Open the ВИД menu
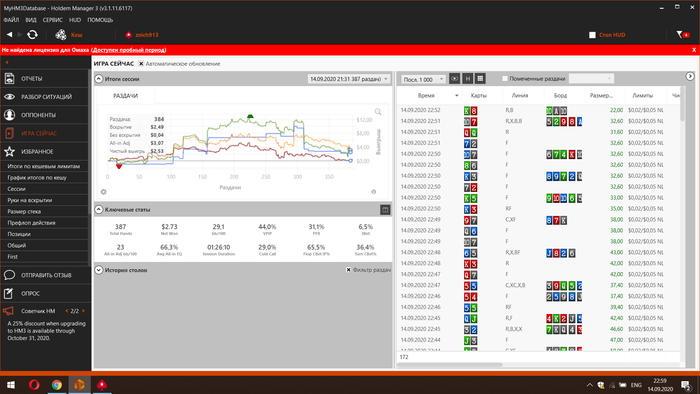Screen dimensions: 700x394 coord(31,20)
